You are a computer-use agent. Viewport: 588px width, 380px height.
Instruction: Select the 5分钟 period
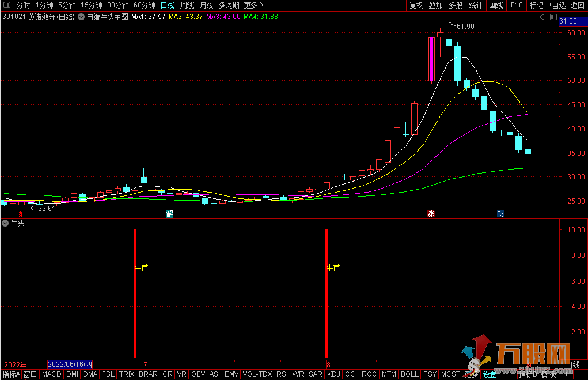pos(67,5)
